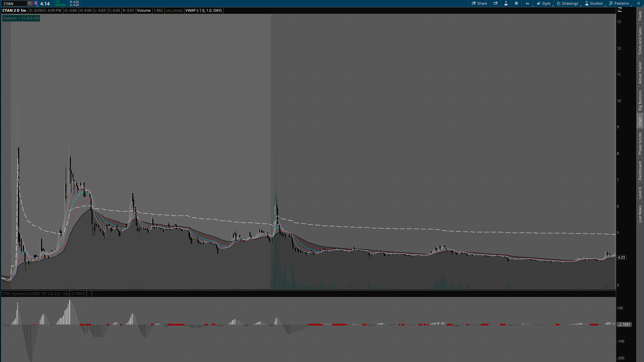Click the Patterns toolbar icon

[619, 3]
